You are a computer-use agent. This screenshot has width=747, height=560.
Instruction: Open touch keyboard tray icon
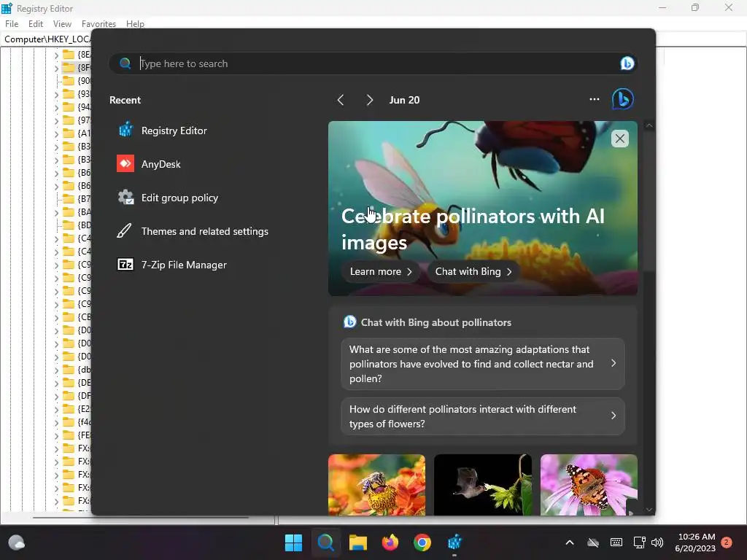(616, 542)
